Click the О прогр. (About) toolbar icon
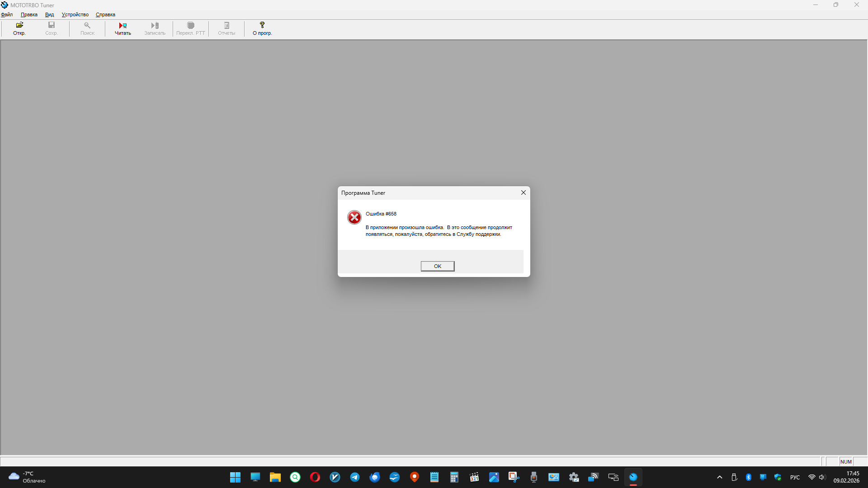Viewport: 868px width, 488px height. click(262, 28)
